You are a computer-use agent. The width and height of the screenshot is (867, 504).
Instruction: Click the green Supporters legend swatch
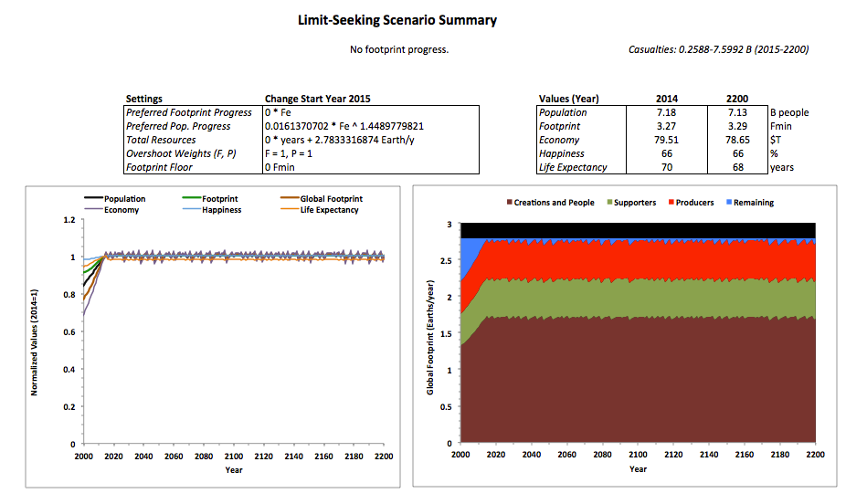point(612,203)
